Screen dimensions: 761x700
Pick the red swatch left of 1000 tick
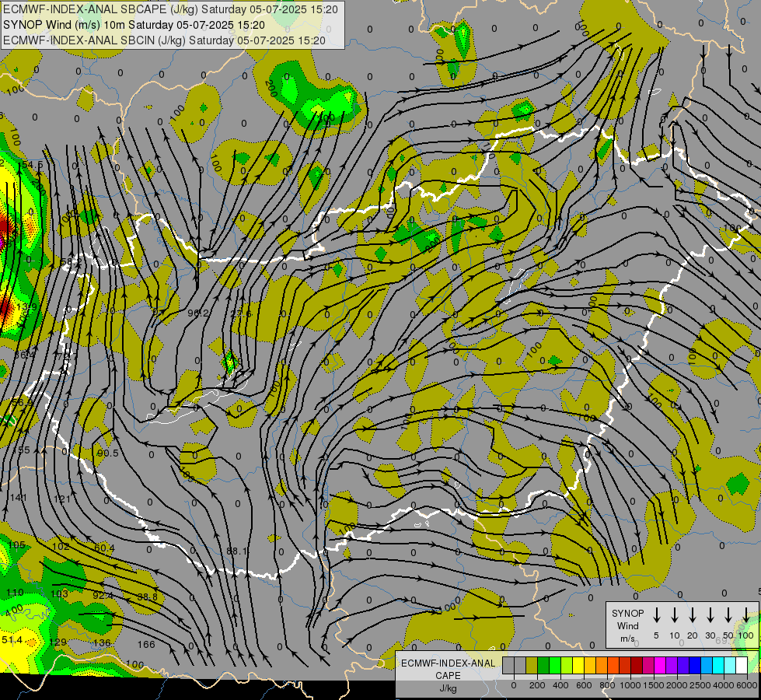coord(625,665)
